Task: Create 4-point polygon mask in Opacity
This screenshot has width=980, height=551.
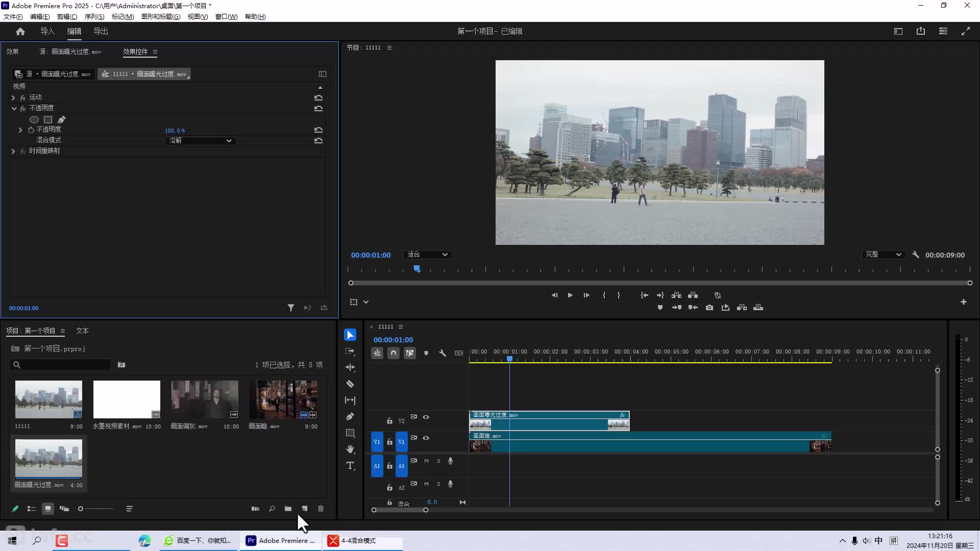Action: point(48,119)
